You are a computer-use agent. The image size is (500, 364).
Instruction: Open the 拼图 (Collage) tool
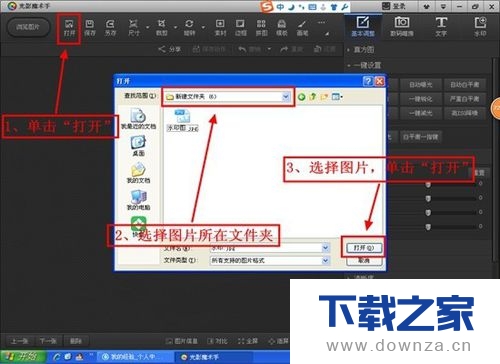(261, 28)
